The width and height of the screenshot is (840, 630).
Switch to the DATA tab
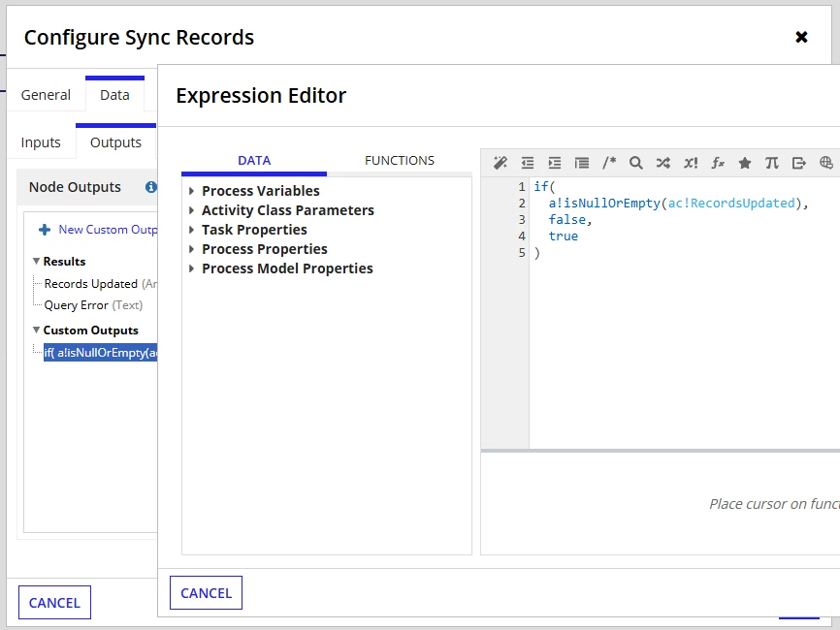pyautogui.click(x=254, y=161)
